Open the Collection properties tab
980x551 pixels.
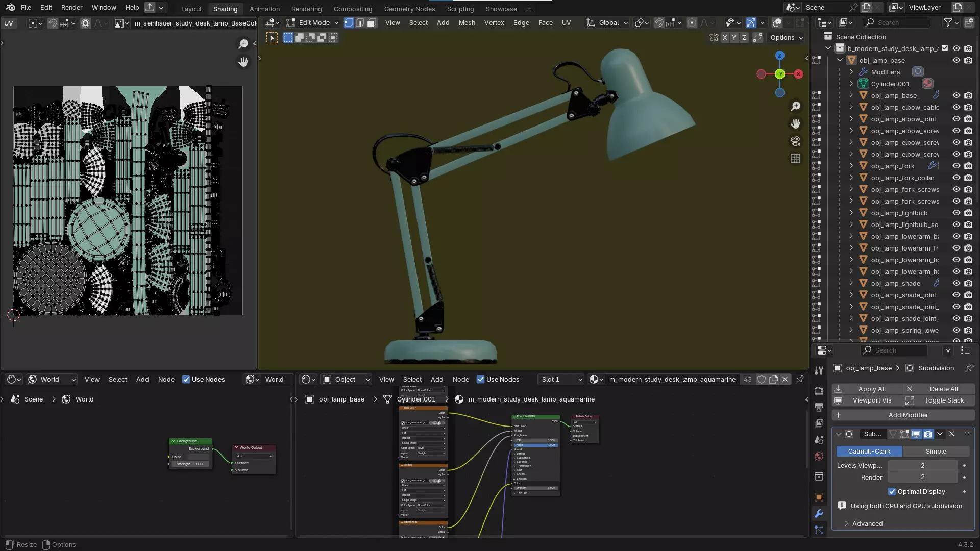pos(819,477)
